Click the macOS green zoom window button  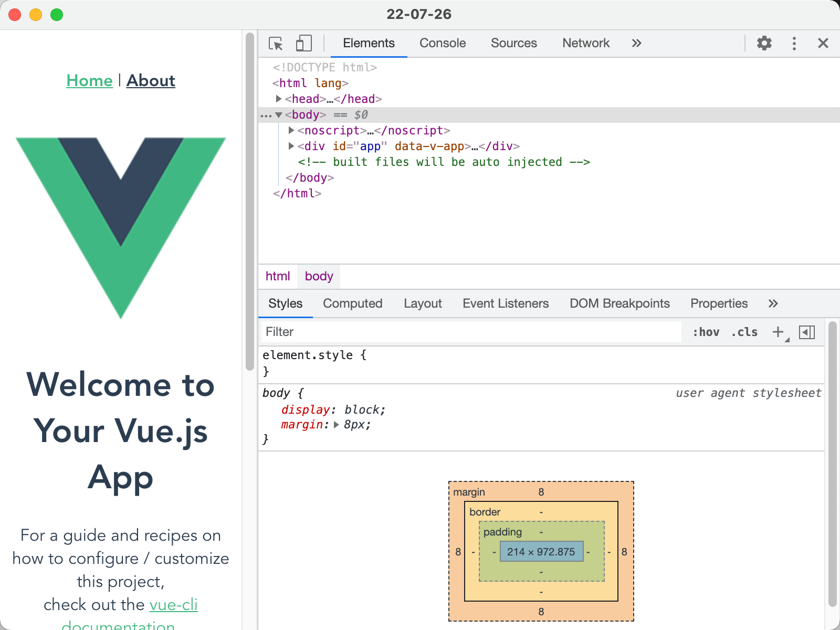pos(57,15)
